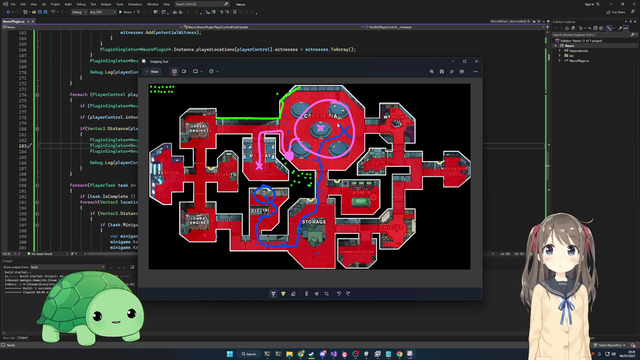Click the copy icon in Snipping Tool
This screenshot has height=360, width=640.
point(451,71)
